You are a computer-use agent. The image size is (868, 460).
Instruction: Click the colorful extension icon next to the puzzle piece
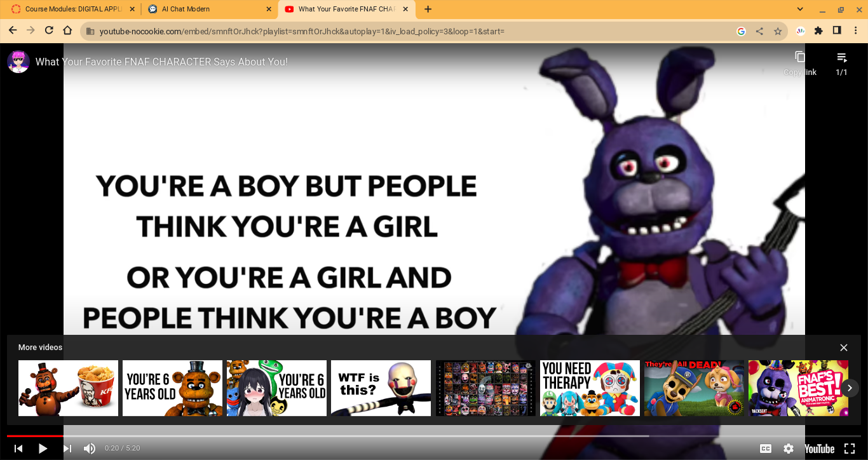click(x=801, y=30)
